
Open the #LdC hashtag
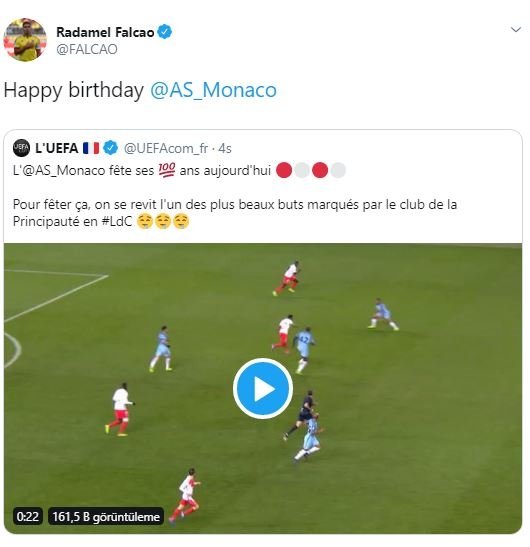[117, 222]
